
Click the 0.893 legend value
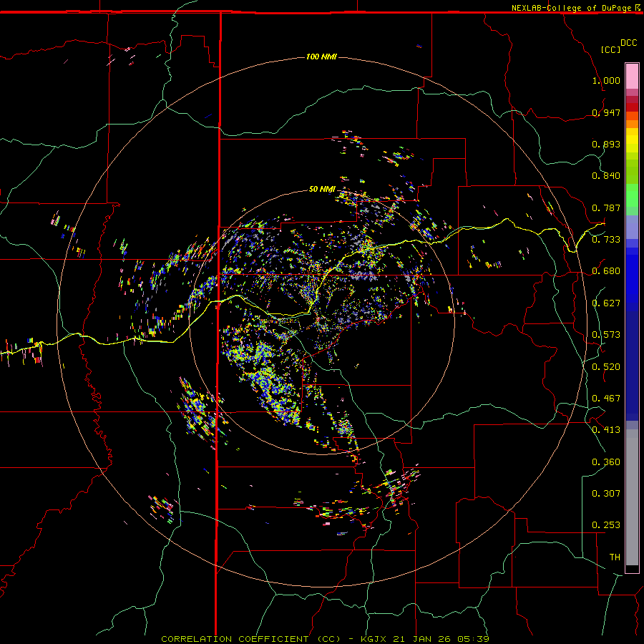pyautogui.click(x=606, y=144)
